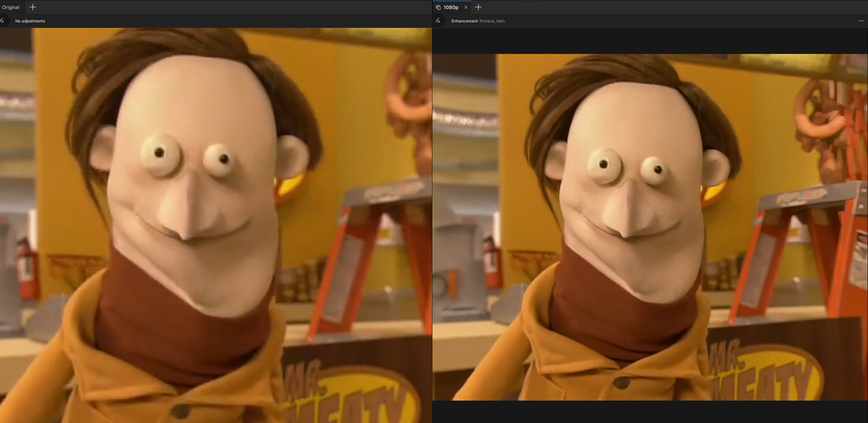Screen dimensions: 868x423
Task: Add new tab next to 1080p
Action: click(478, 7)
